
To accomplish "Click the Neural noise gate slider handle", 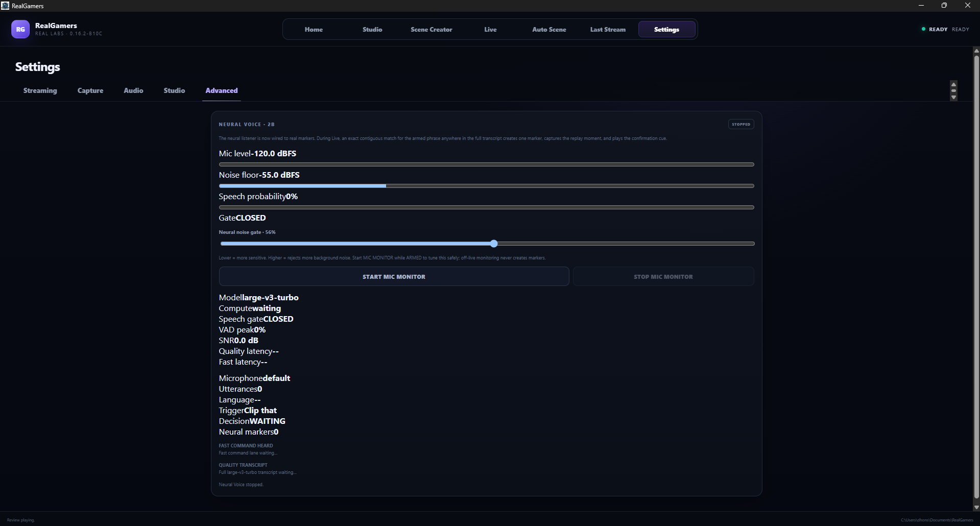I will (x=494, y=244).
